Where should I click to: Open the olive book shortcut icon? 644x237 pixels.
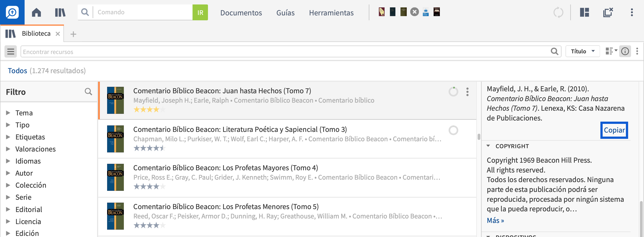pos(403,12)
